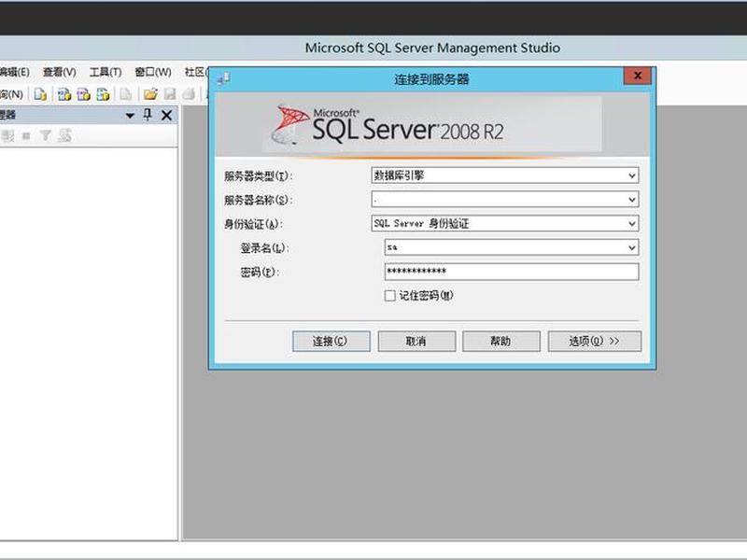The image size is (747, 560).
Task: Click the Analysis Services MDX Query icon
Action: click(x=64, y=94)
